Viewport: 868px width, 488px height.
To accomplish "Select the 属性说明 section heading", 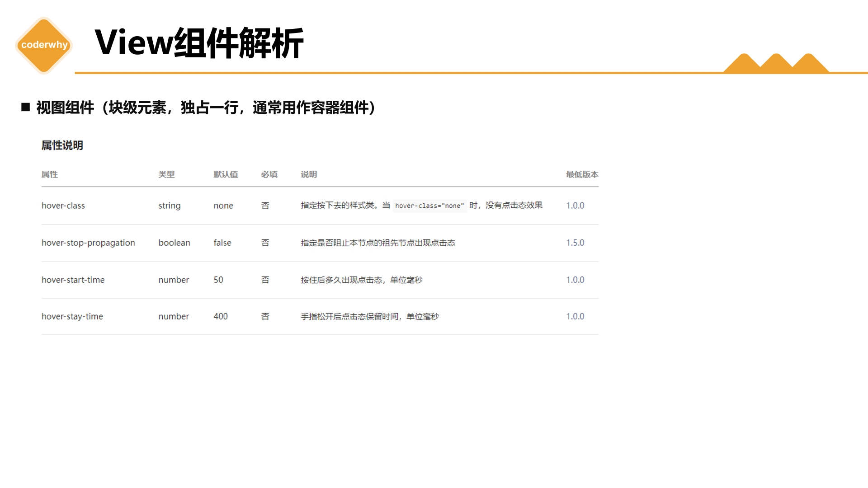I will click(62, 145).
